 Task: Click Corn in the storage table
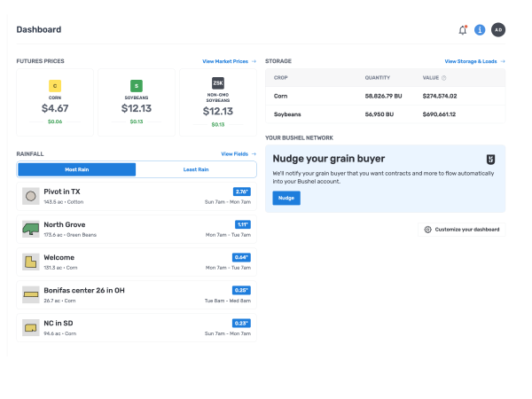coord(280,96)
